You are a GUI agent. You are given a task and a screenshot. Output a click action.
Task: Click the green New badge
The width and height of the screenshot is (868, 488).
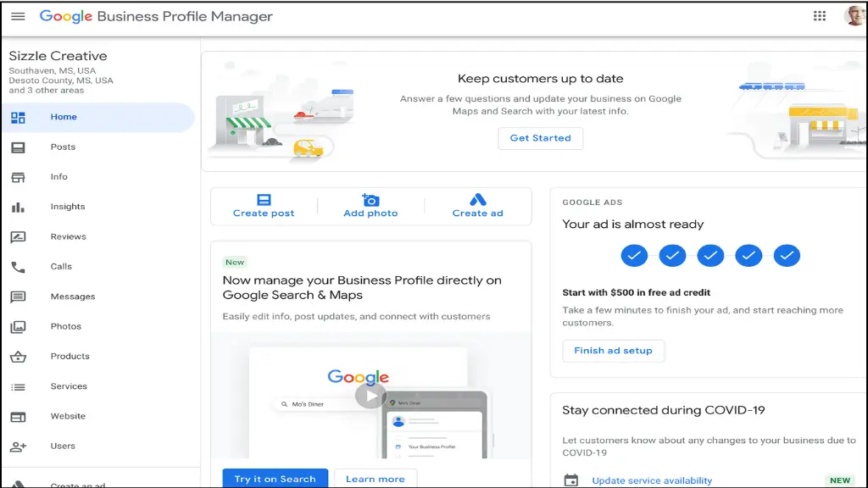(235, 263)
